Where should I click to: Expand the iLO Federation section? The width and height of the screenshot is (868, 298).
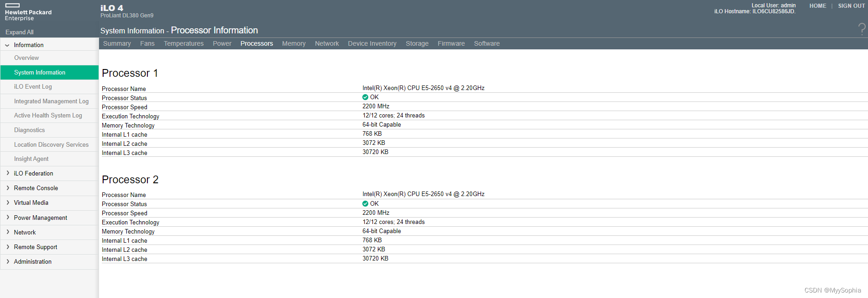click(8, 173)
